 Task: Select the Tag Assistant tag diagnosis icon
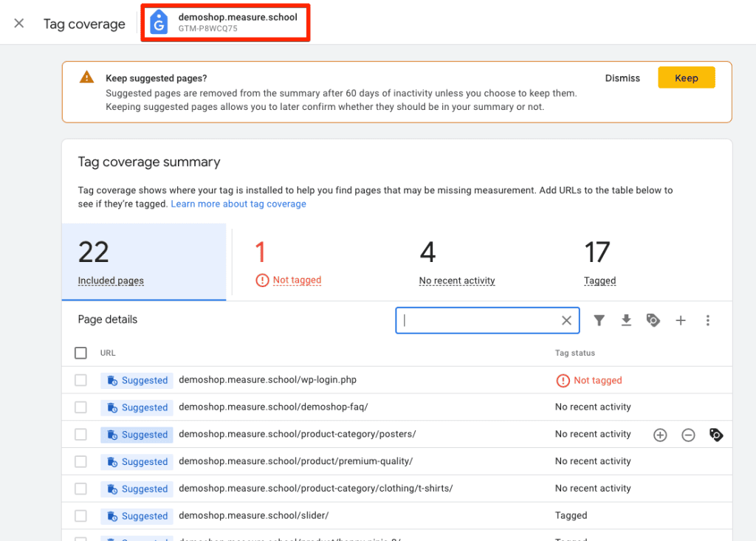[653, 320]
